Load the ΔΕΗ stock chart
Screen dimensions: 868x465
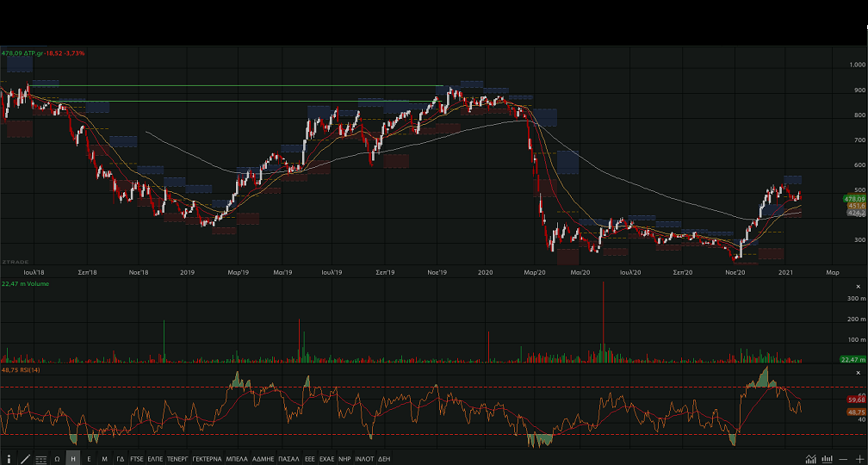pyautogui.click(x=384, y=459)
